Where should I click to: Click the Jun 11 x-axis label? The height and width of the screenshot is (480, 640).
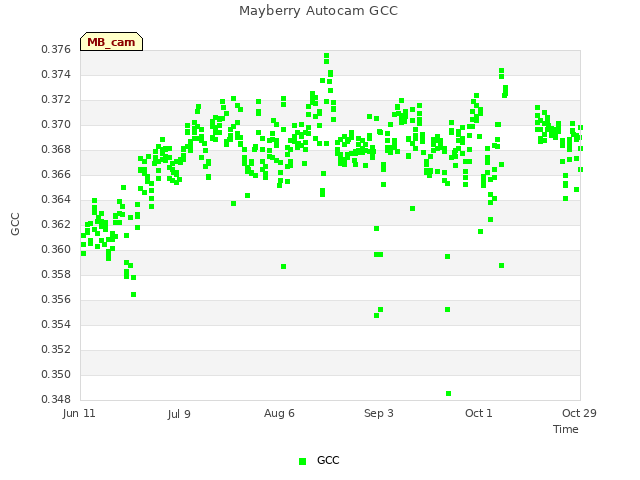click(x=79, y=413)
